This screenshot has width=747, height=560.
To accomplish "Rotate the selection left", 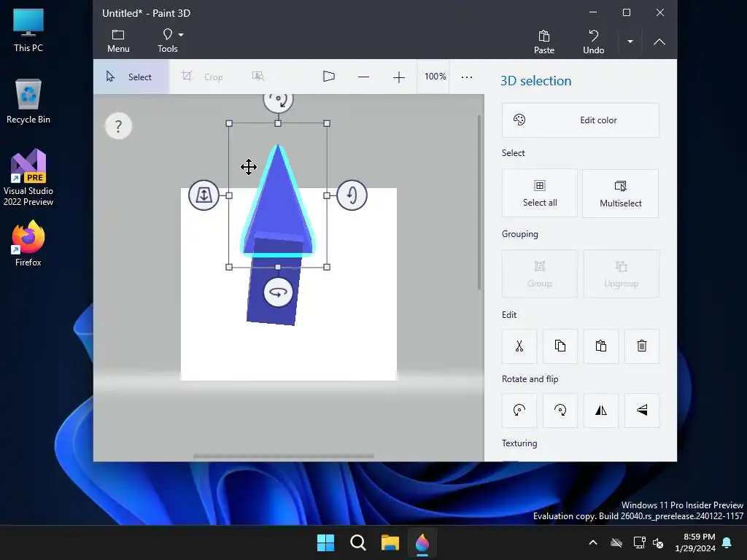I will point(519,411).
